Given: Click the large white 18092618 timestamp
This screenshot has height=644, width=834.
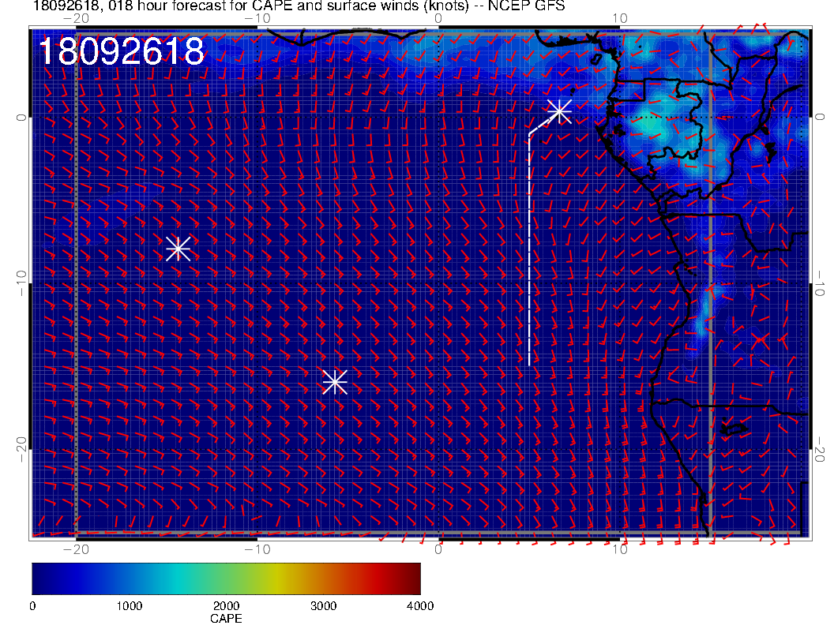Looking at the screenshot, I should tap(122, 51).
